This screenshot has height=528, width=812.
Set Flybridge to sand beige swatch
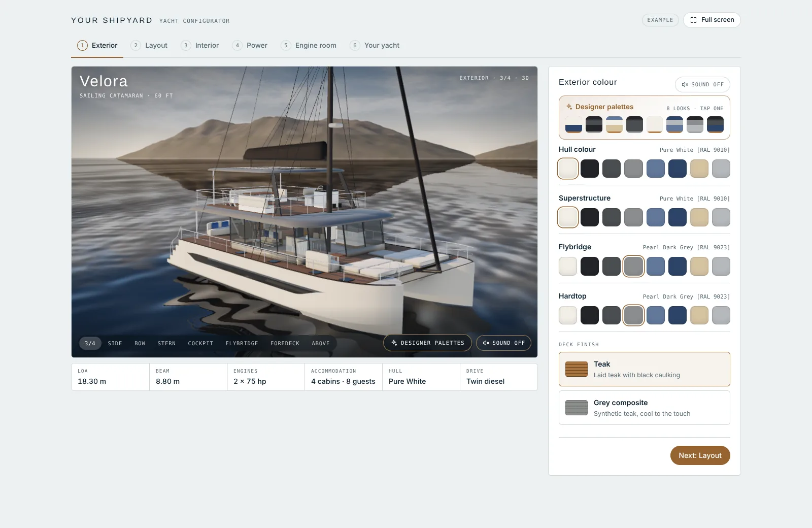699,266
